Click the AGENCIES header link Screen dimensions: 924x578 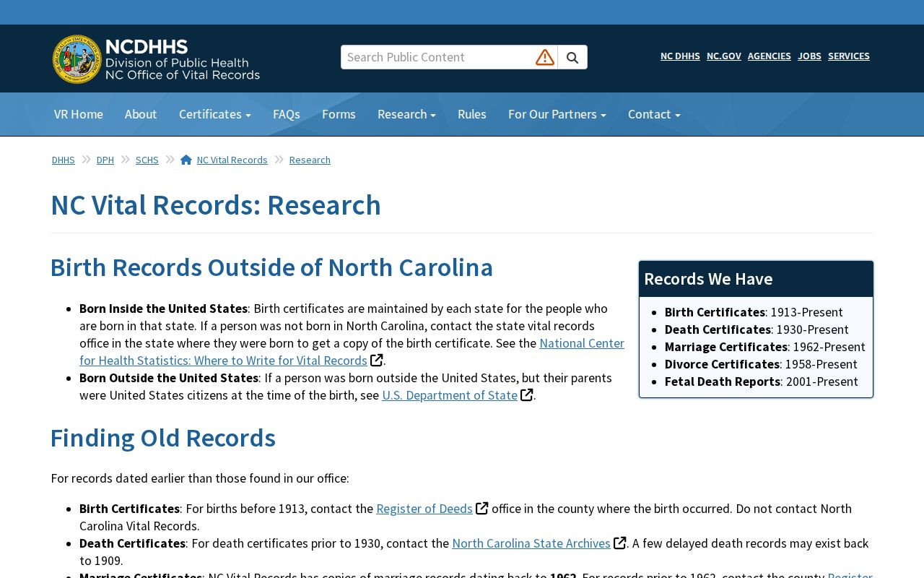(x=770, y=56)
